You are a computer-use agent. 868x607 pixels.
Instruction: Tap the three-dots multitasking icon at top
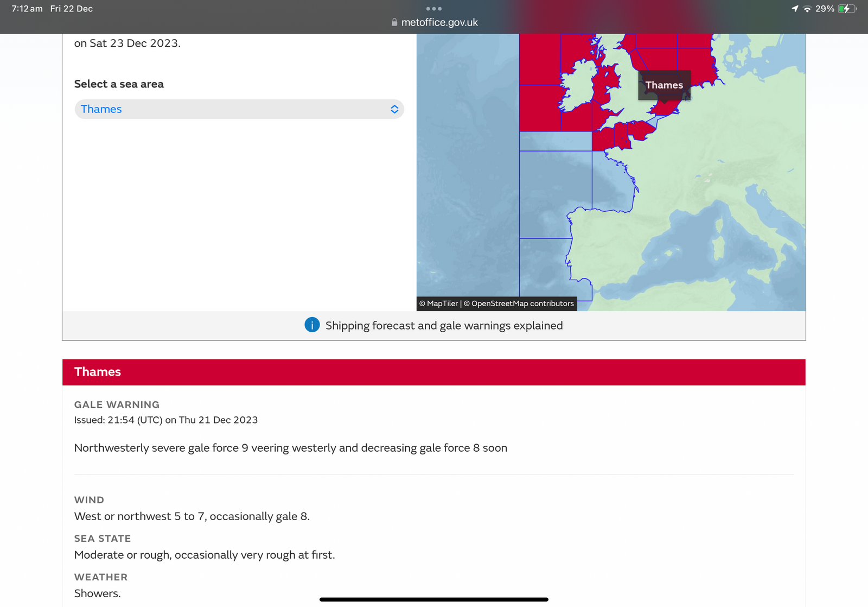tap(433, 9)
